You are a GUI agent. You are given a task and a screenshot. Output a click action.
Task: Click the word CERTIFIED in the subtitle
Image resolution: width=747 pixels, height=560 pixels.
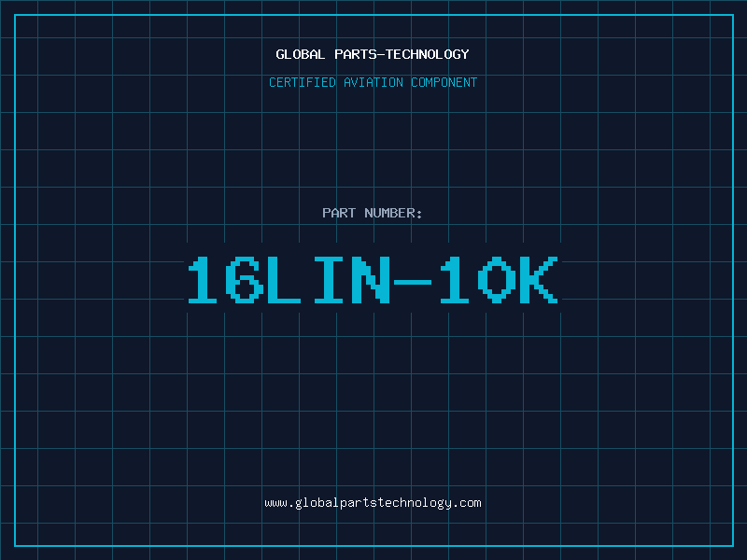point(303,82)
